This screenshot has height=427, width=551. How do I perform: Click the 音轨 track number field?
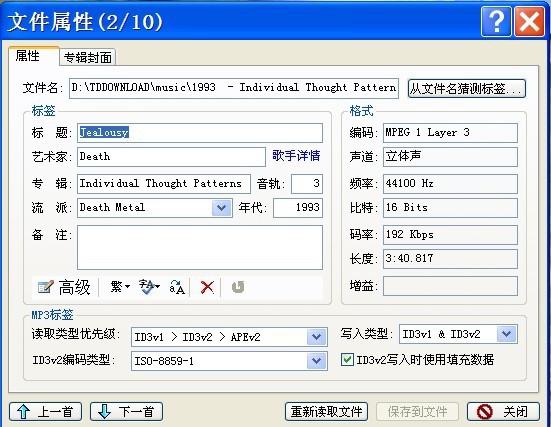click(x=307, y=184)
